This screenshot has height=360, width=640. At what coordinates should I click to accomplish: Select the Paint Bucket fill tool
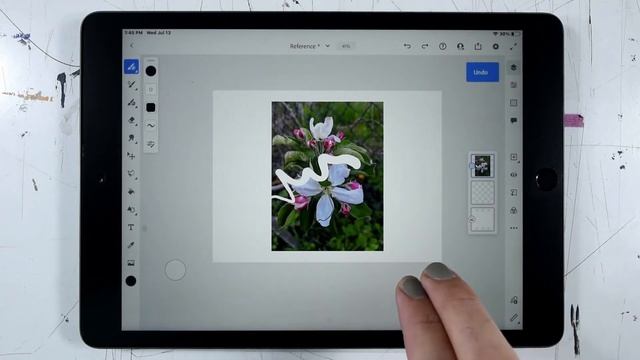click(131, 191)
